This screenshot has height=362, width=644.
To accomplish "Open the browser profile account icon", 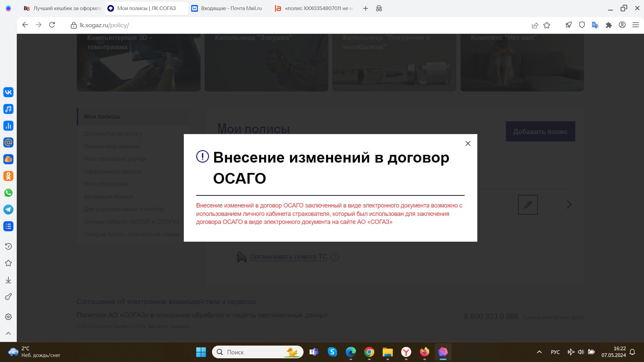I will click(x=622, y=25).
